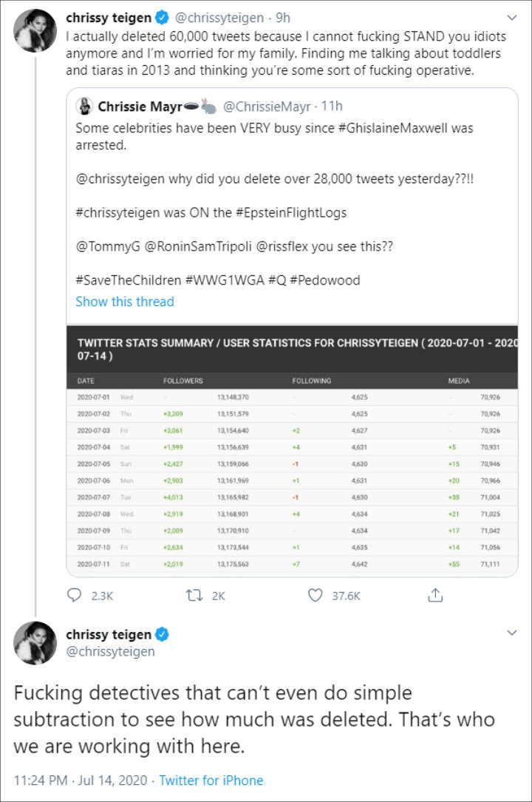Click Chrissie Mayr's small avatar
This screenshot has height=802, width=532.
pos(85,106)
